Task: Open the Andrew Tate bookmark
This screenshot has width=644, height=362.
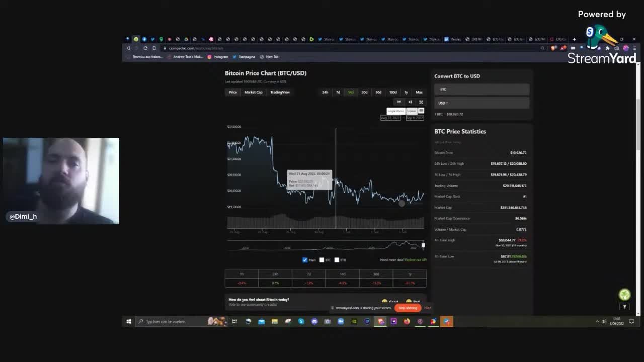Action: [x=185, y=57]
